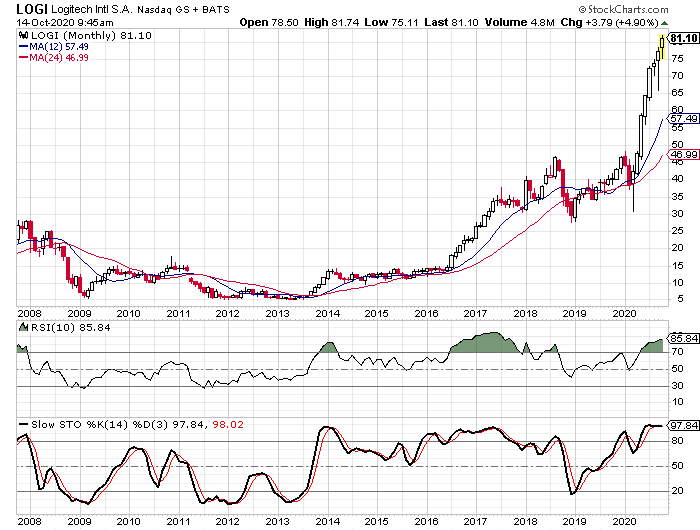Click the 65 price axis label

677,93
